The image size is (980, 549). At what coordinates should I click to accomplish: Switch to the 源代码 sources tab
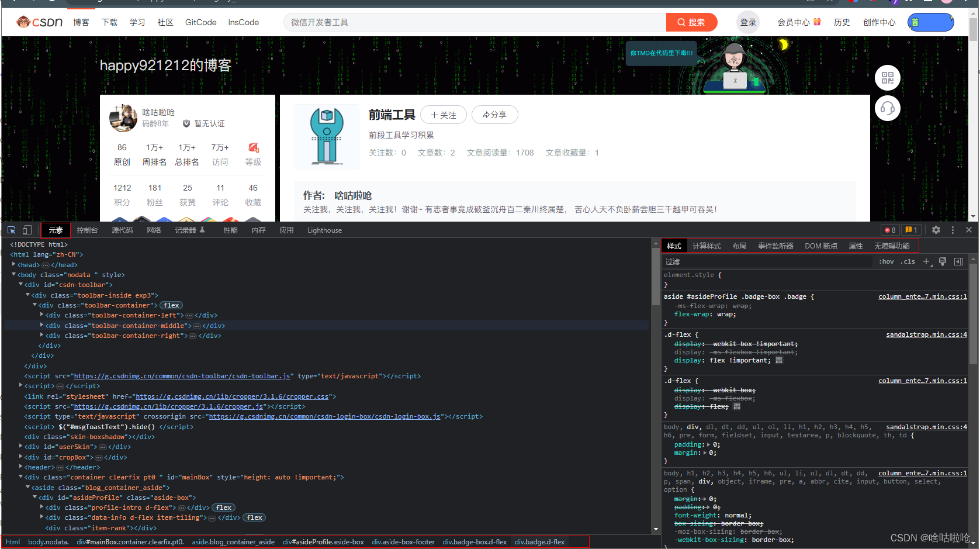point(122,230)
